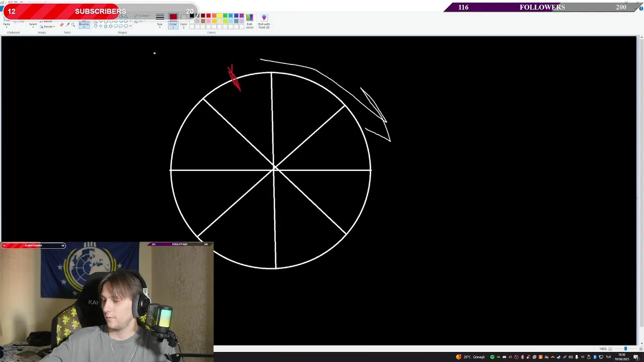
Task: Choose the orange palette swatch
Action: tap(214, 16)
